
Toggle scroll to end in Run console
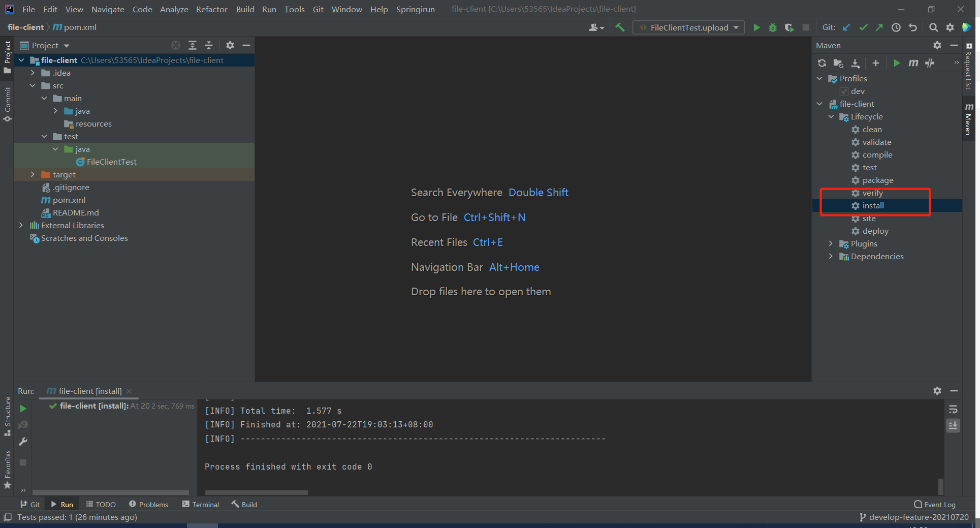953,425
